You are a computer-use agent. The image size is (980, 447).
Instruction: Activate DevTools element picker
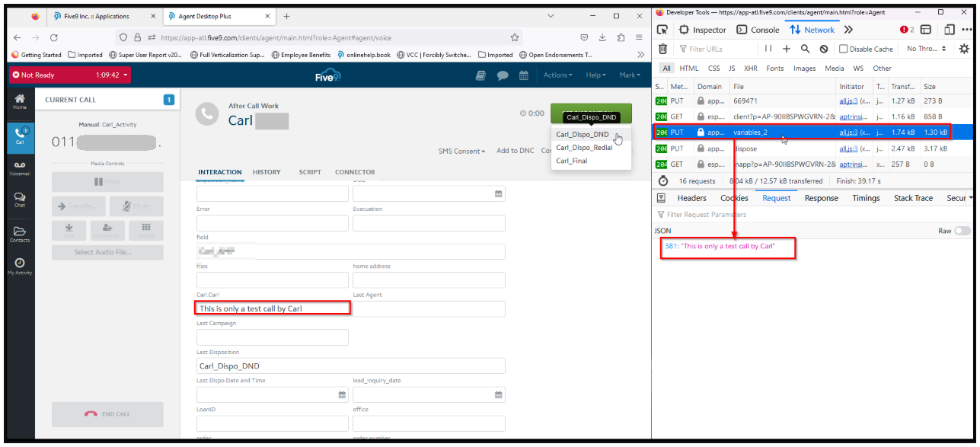pos(662,30)
